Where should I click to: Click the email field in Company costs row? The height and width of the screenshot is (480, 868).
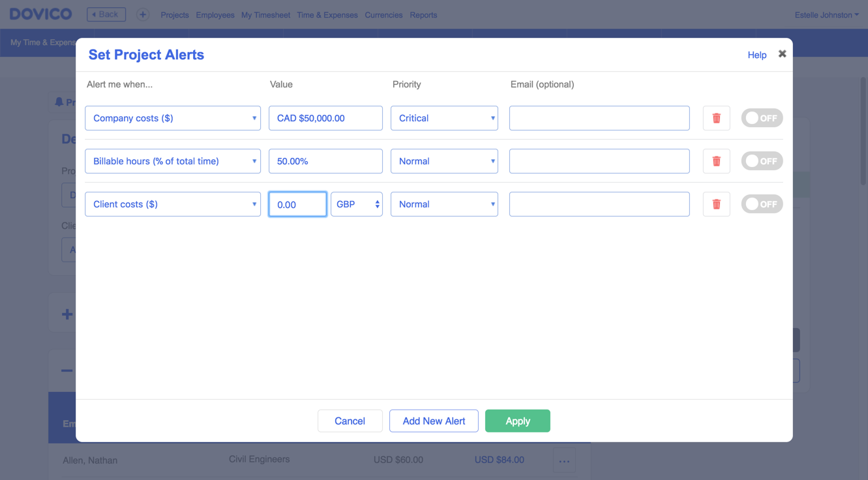coord(599,118)
